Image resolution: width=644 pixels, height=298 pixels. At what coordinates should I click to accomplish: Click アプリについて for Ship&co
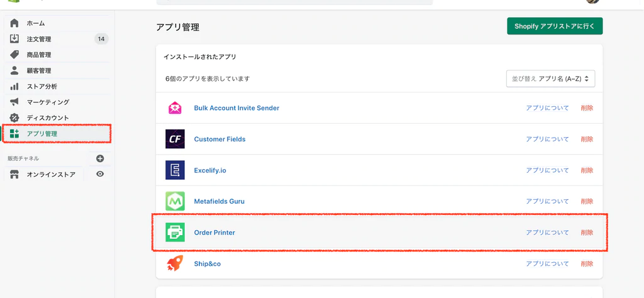548,263
